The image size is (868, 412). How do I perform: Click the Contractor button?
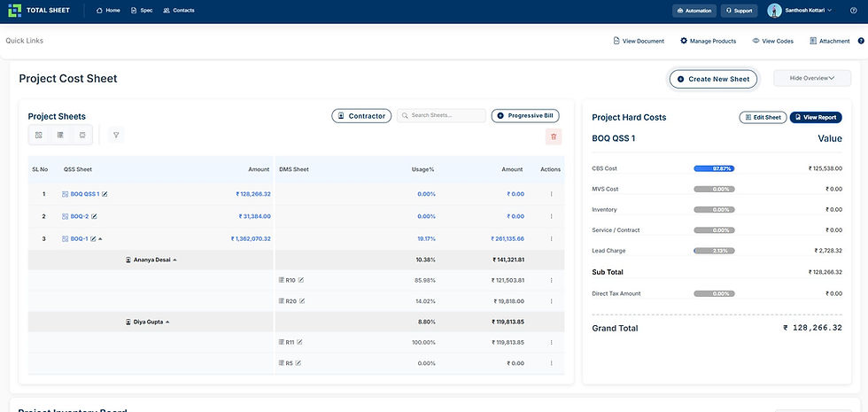[361, 116]
